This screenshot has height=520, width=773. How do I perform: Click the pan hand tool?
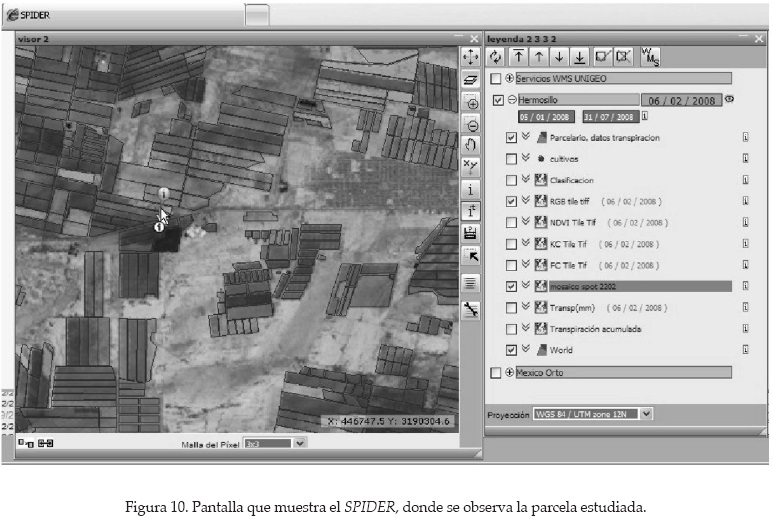point(472,145)
